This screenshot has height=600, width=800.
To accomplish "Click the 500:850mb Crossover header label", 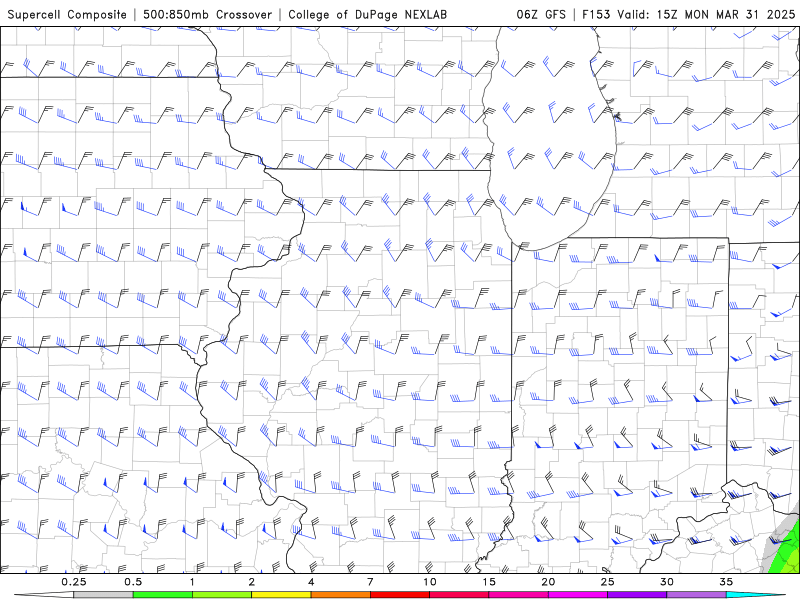I will point(208,14).
